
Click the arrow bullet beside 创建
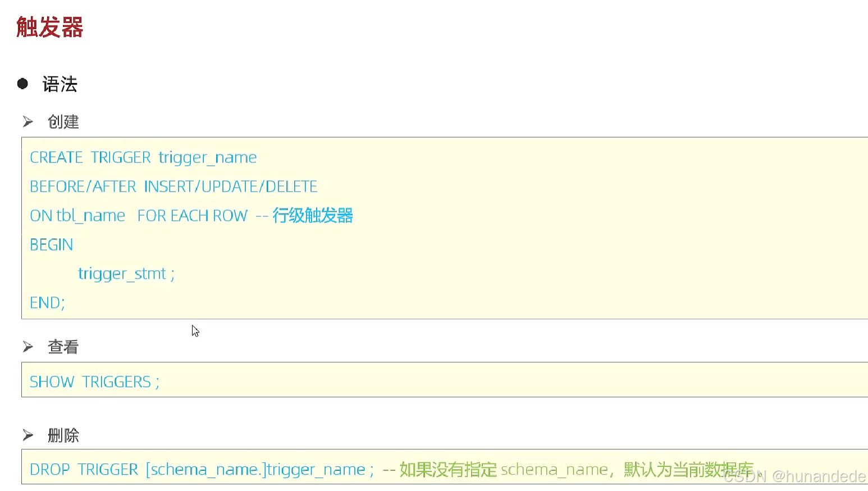click(x=28, y=121)
